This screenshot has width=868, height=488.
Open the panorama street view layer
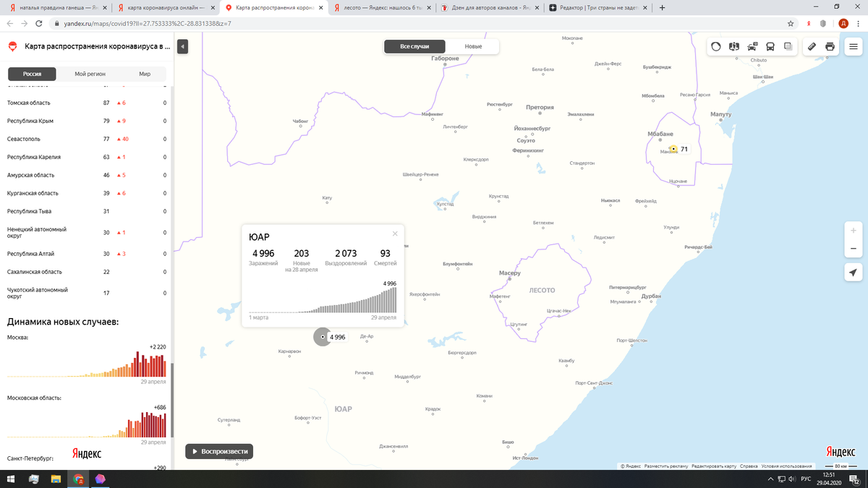coord(734,46)
